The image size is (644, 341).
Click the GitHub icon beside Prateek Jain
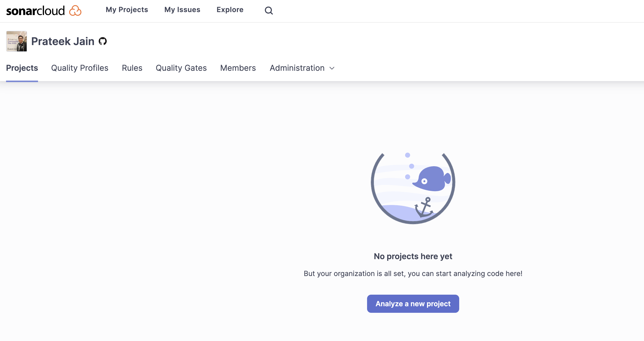click(x=103, y=41)
